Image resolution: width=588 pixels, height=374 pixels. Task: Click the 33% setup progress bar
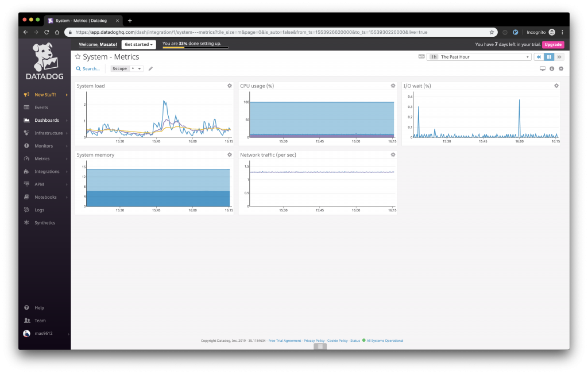click(x=195, y=47)
